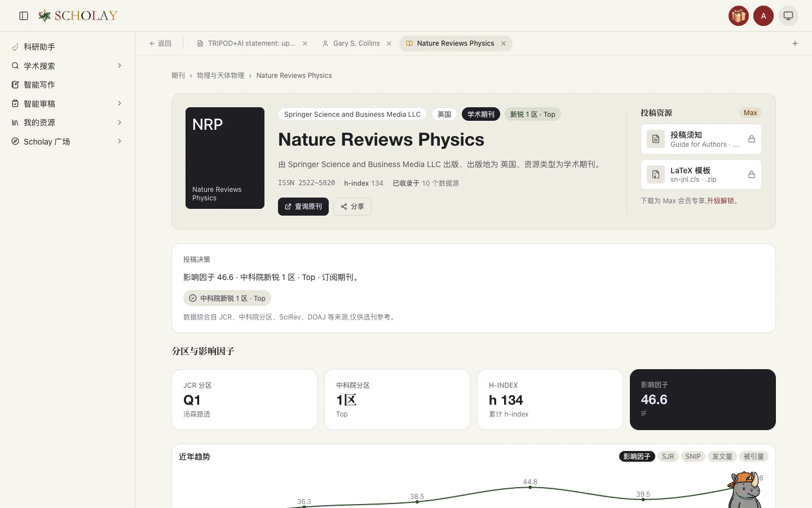Select the 影响因子 trend toggle
This screenshot has width=812, height=508.
pos(637,457)
